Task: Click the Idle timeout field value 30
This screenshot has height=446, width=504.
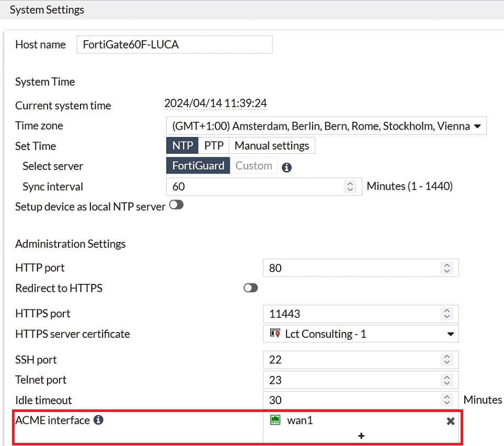Action: [275, 399]
